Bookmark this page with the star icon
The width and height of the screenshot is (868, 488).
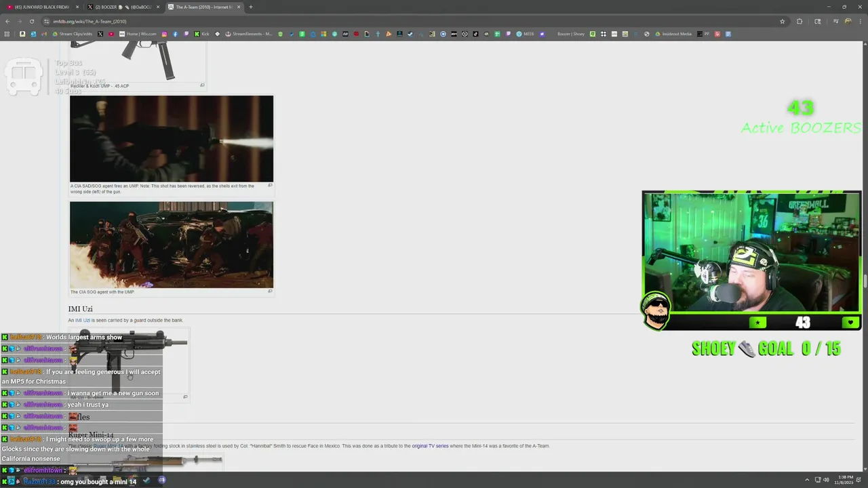point(782,21)
